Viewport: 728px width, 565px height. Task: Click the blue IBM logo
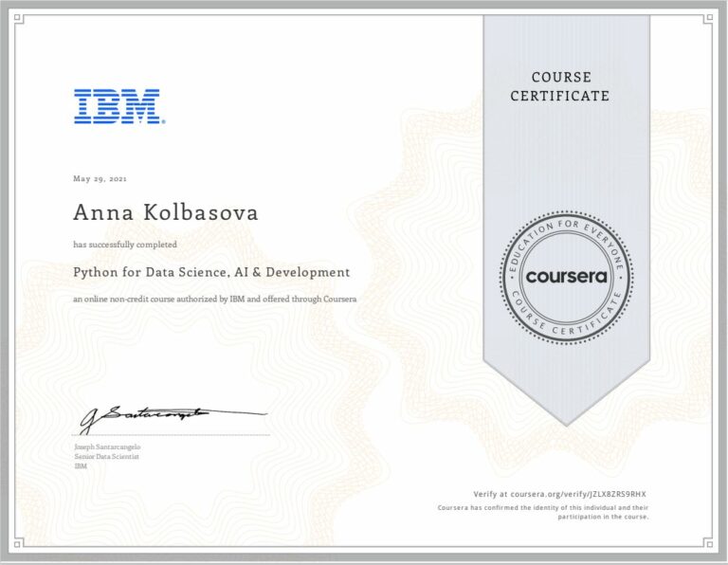[x=118, y=106]
